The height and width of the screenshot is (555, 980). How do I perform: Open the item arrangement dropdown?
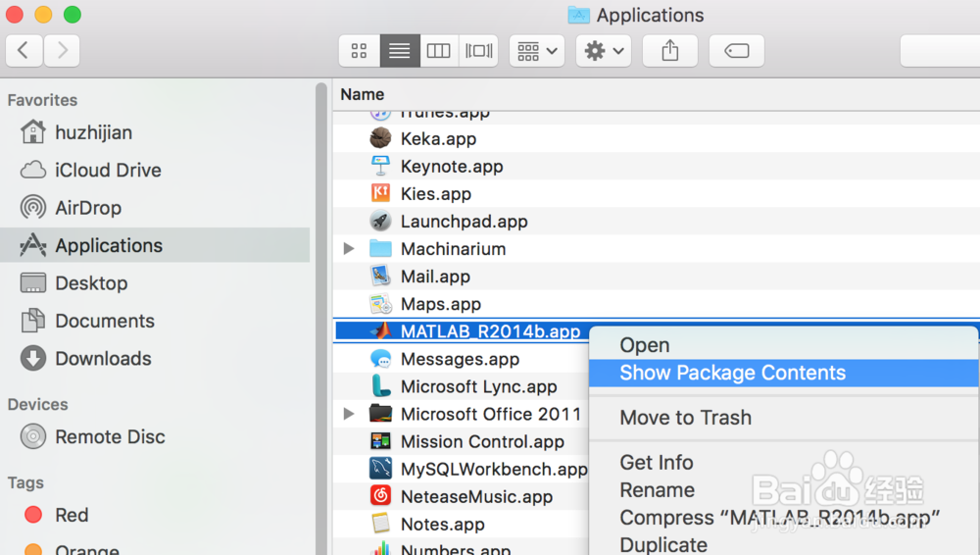tap(537, 51)
